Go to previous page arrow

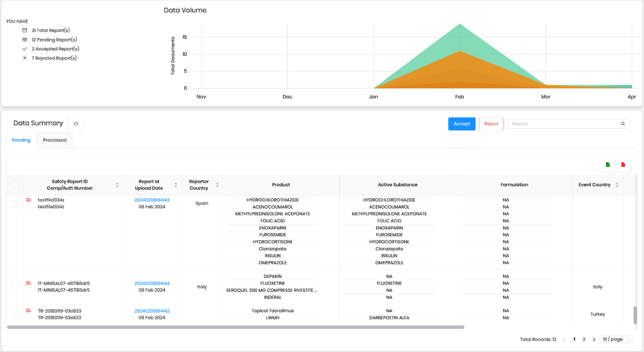[564, 339]
